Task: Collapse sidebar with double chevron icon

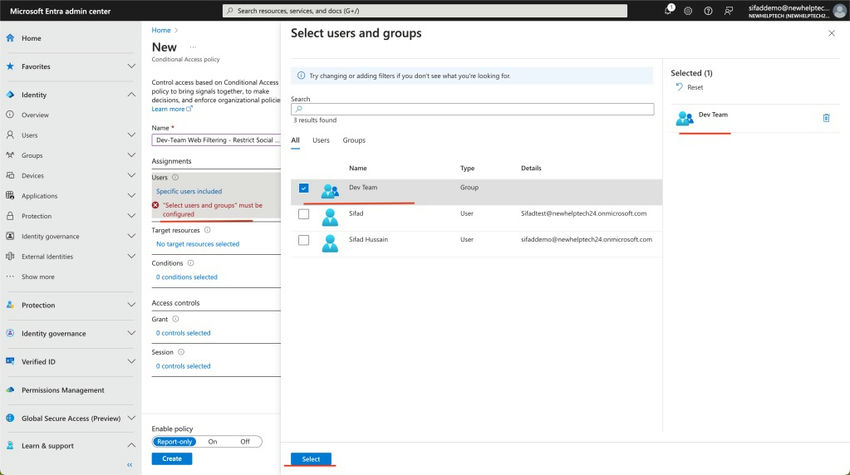Action: (x=130, y=465)
